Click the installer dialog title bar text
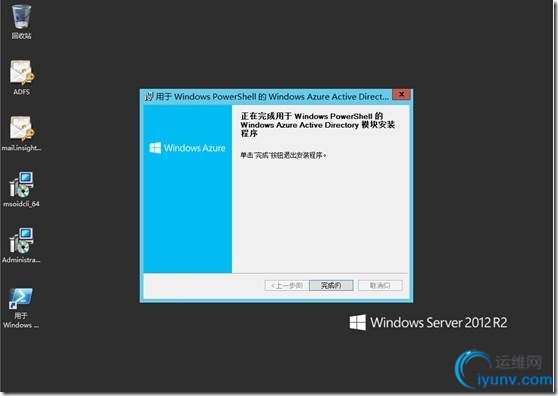 (x=272, y=97)
